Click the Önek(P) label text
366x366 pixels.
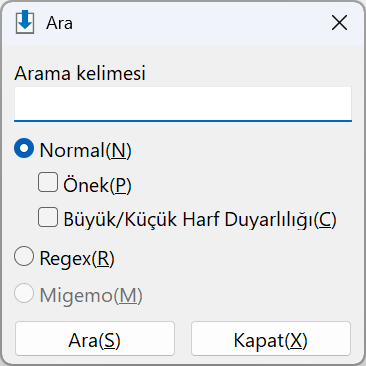click(x=97, y=185)
